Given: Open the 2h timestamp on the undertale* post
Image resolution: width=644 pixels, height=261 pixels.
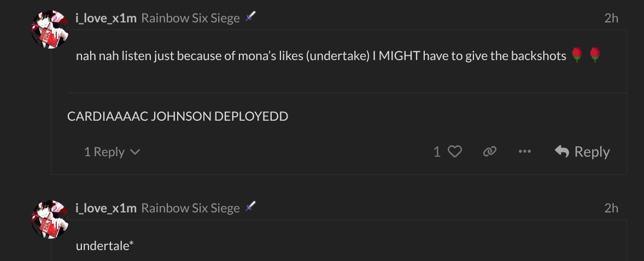Looking at the screenshot, I should point(611,208).
